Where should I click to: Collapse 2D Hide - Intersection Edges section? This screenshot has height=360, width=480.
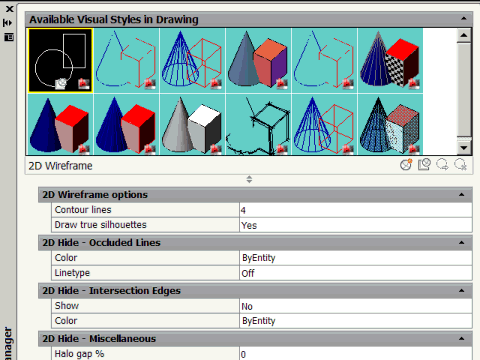[x=462, y=291]
